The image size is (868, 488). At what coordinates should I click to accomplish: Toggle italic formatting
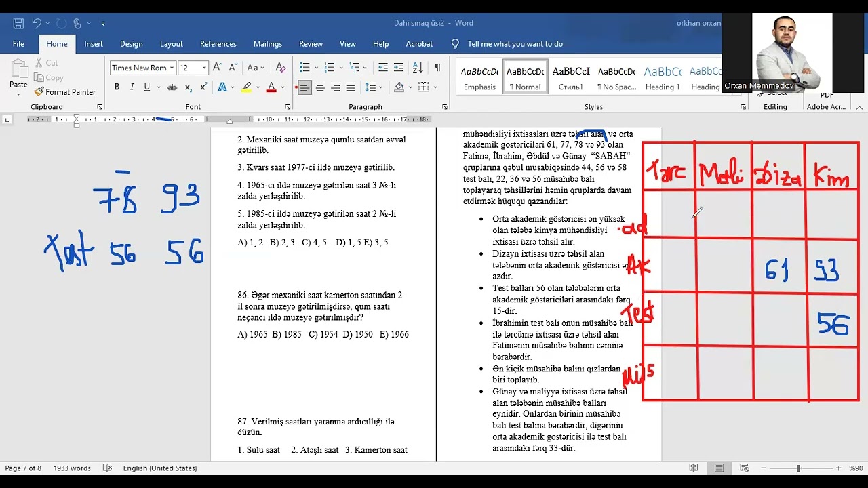tap(132, 87)
